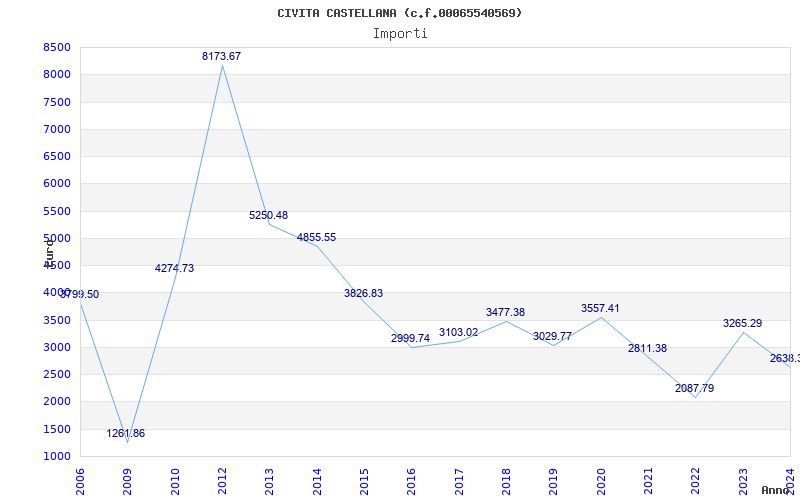Select the 2018 x-axis year label
The height and width of the screenshot is (500, 800).
click(x=506, y=482)
